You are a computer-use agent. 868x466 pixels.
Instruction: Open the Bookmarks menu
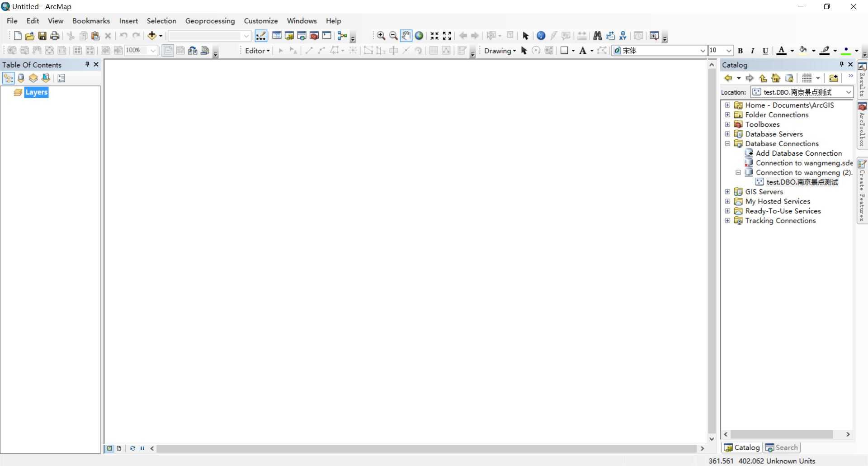pyautogui.click(x=91, y=21)
